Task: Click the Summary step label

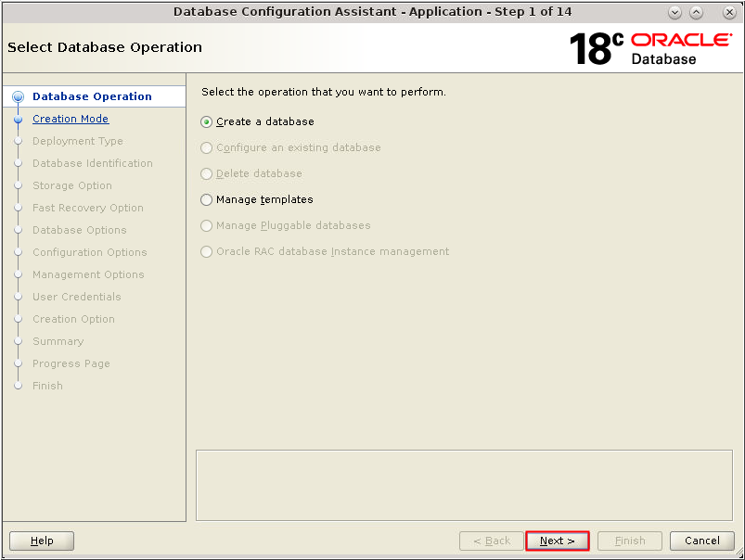Action: pyautogui.click(x=58, y=341)
